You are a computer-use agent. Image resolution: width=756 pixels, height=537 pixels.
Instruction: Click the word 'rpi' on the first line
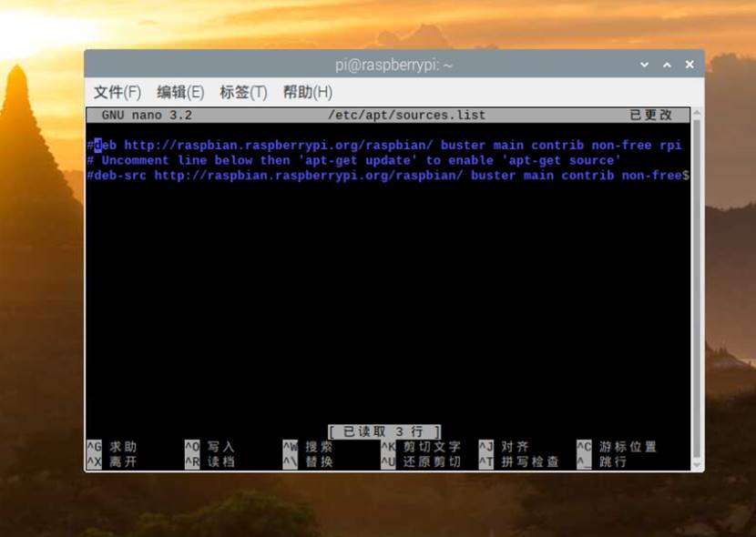[670, 146]
